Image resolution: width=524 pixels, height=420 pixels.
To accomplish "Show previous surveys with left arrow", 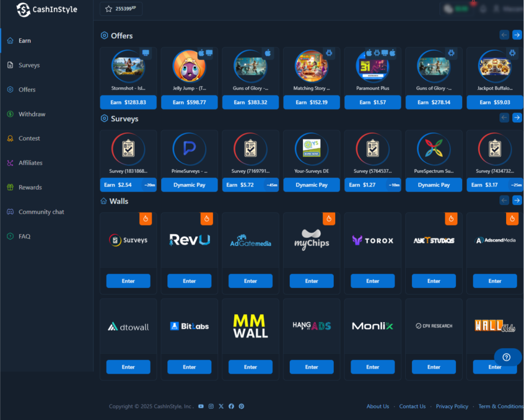I will pos(504,118).
